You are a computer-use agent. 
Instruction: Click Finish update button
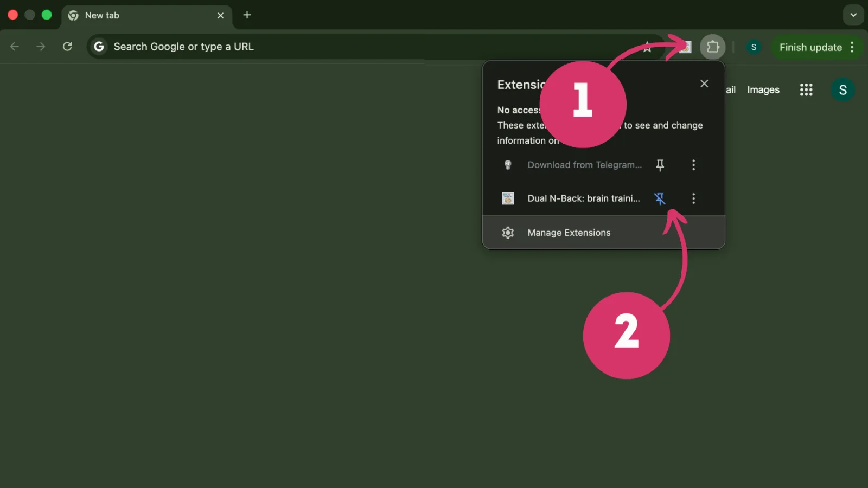[810, 47]
